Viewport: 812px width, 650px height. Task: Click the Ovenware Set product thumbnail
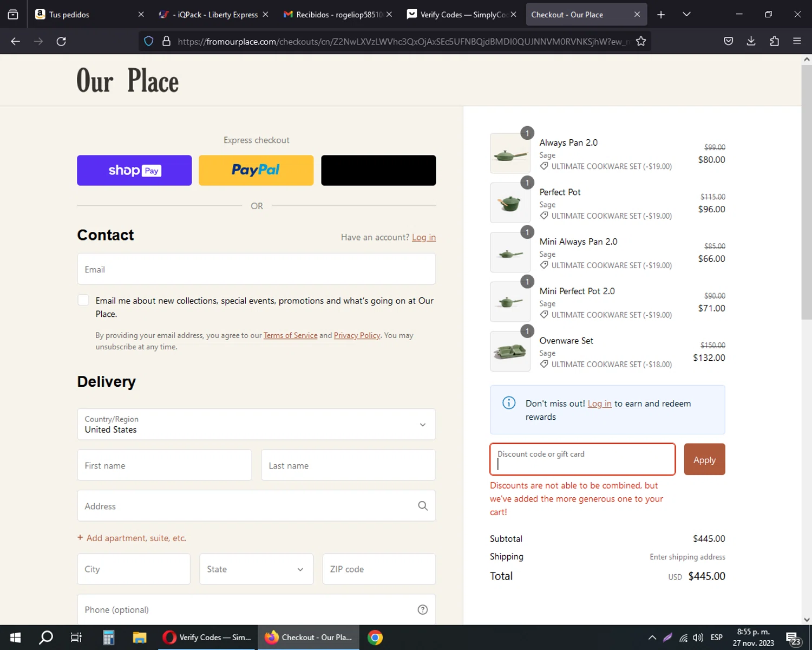click(x=510, y=352)
